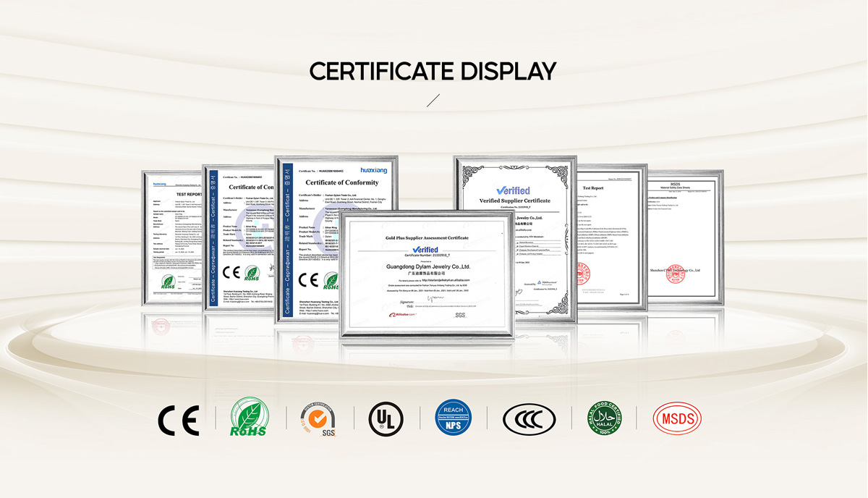Image resolution: width=868 pixels, height=498 pixels.
Task: Click the CE mark on the front conformity certificate
Action: 308,279
